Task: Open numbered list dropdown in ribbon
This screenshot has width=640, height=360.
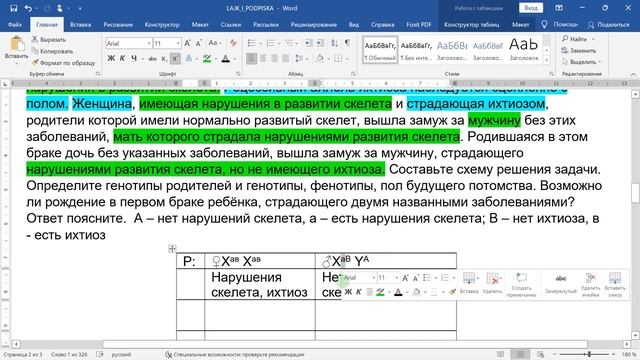Action: 278,43
